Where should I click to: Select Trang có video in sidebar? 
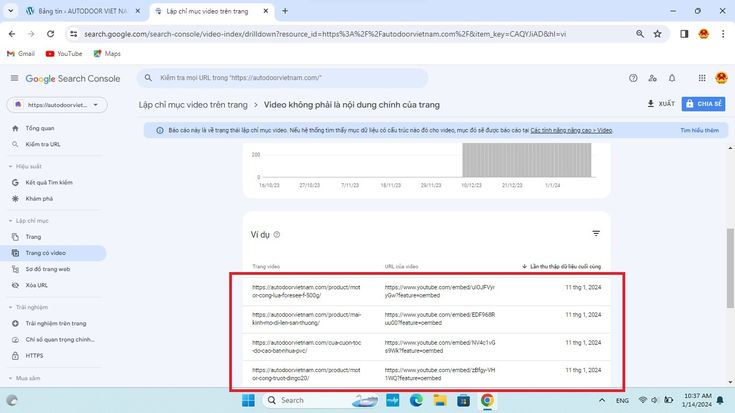click(x=53, y=253)
